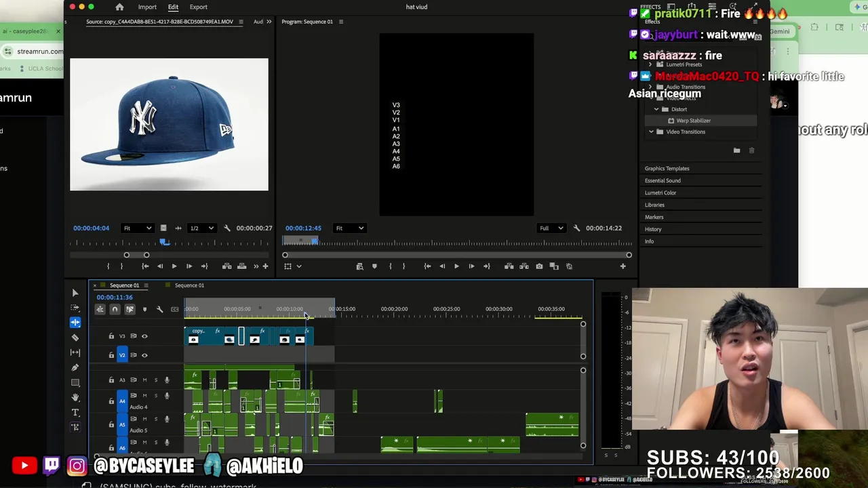
Task: Open the Markers panel
Action: click(x=654, y=217)
